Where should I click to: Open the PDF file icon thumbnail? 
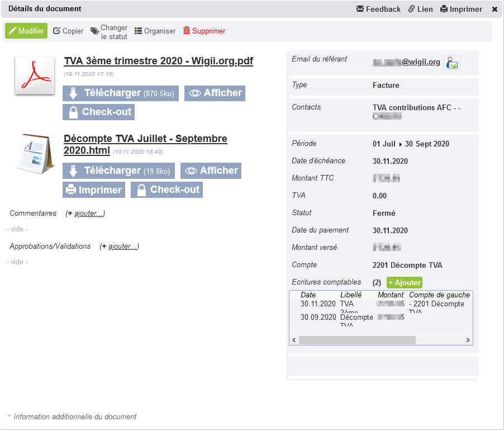(x=35, y=75)
